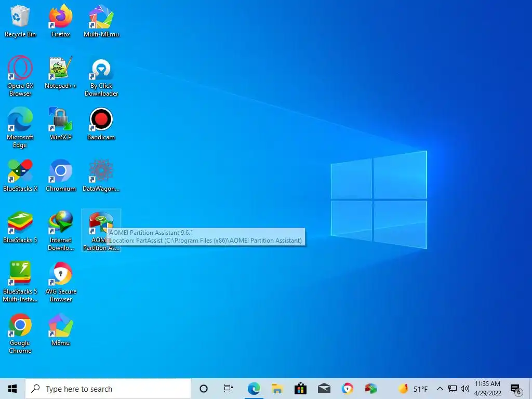The width and height of the screenshot is (532, 399).
Task: Select the Microsoft Edge desktop shortcut
Action: (20, 128)
